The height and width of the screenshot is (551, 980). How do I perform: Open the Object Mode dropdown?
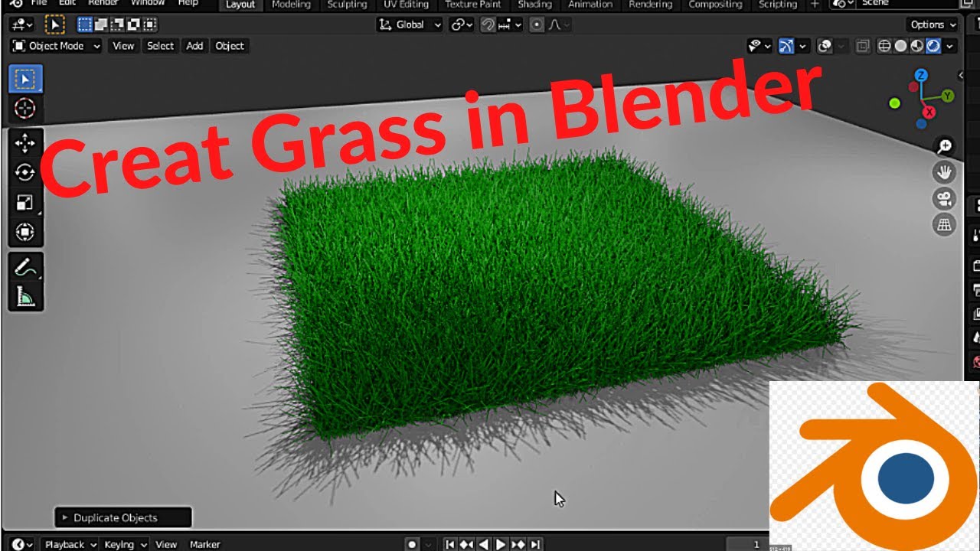[x=56, y=46]
